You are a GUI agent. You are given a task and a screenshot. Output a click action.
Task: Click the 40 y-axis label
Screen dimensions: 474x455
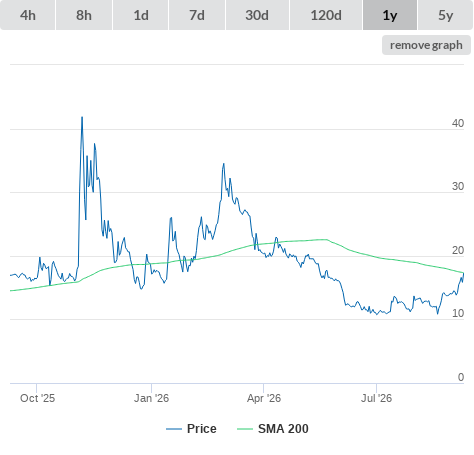coord(458,123)
